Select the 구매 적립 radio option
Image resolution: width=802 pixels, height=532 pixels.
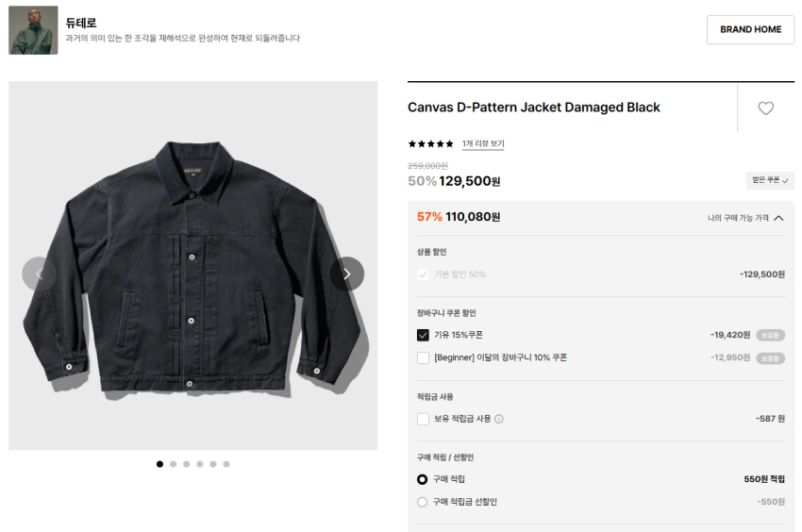pos(423,479)
